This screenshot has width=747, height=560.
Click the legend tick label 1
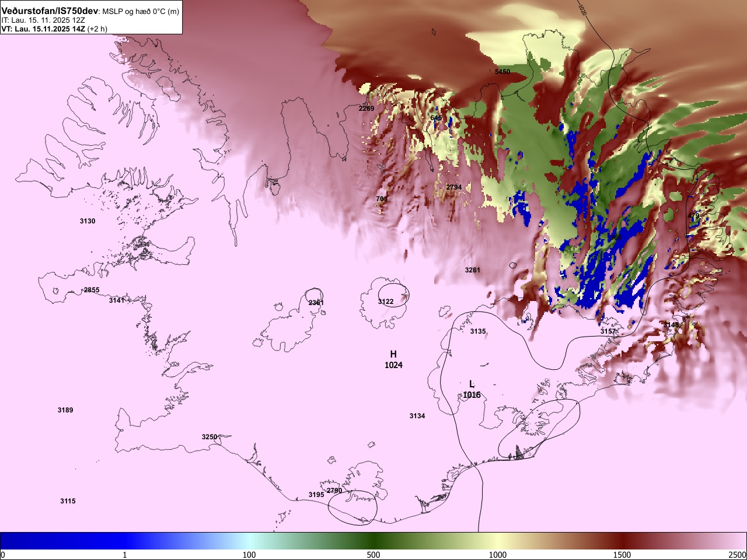click(x=124, y=555)
